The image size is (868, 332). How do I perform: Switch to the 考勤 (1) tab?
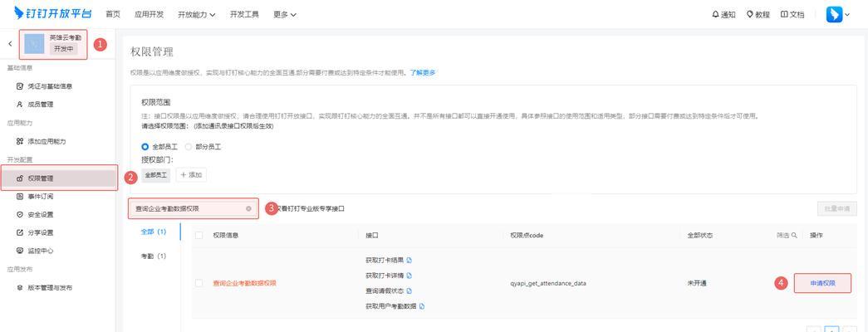154,256
